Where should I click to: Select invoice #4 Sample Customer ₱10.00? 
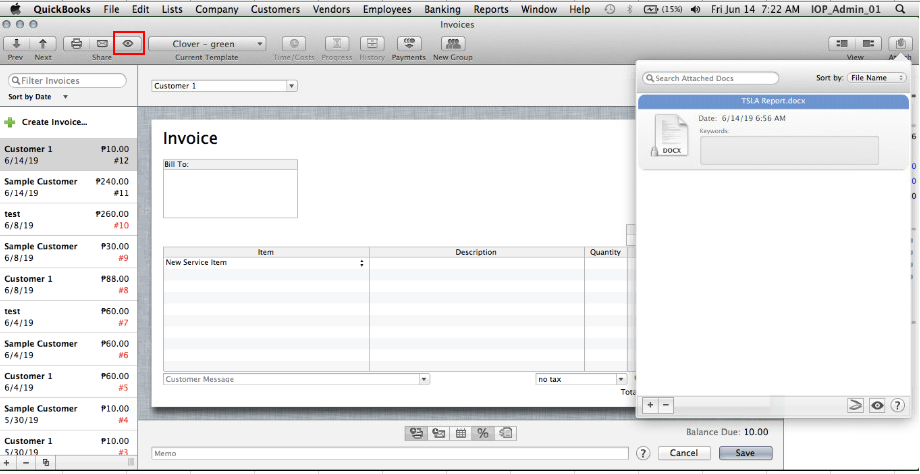[x=67, y=414]
